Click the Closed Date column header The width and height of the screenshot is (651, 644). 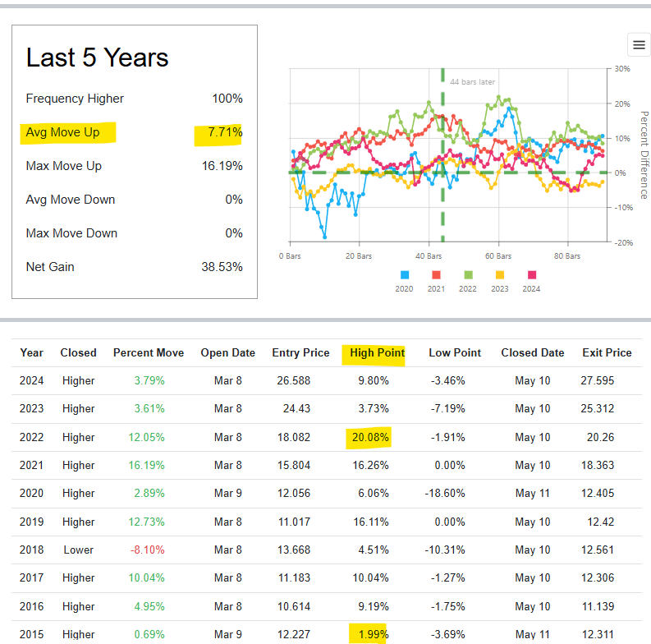tap(533, 352)
